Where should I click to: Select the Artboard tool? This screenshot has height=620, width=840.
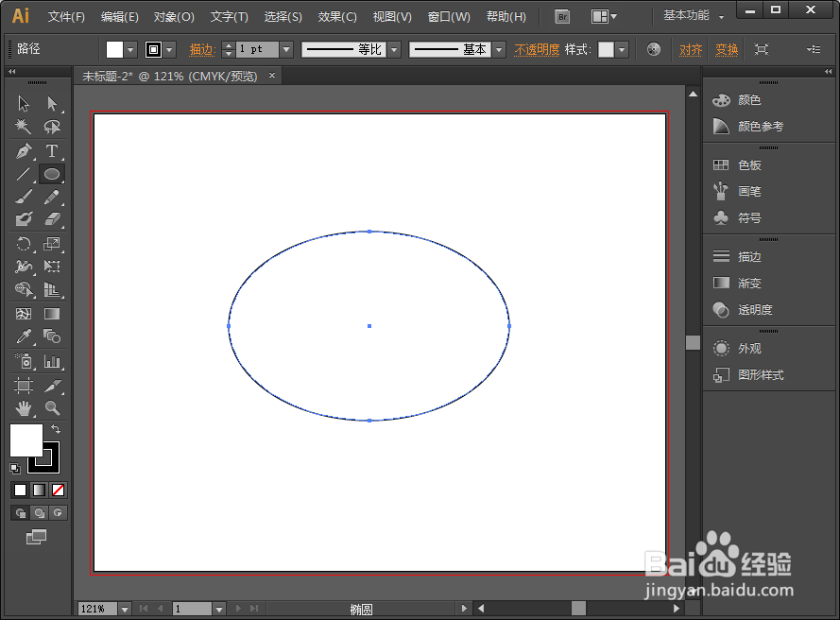click(23, 386)
